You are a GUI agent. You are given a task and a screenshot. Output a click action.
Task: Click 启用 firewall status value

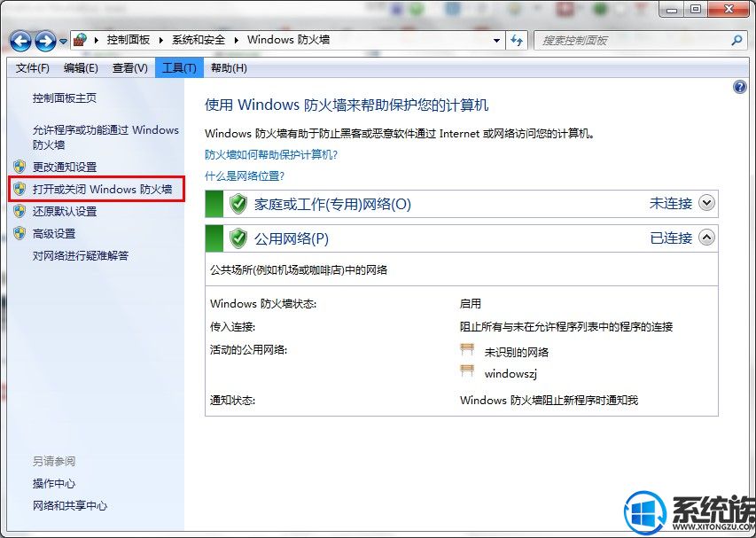[x=471, y=304]
